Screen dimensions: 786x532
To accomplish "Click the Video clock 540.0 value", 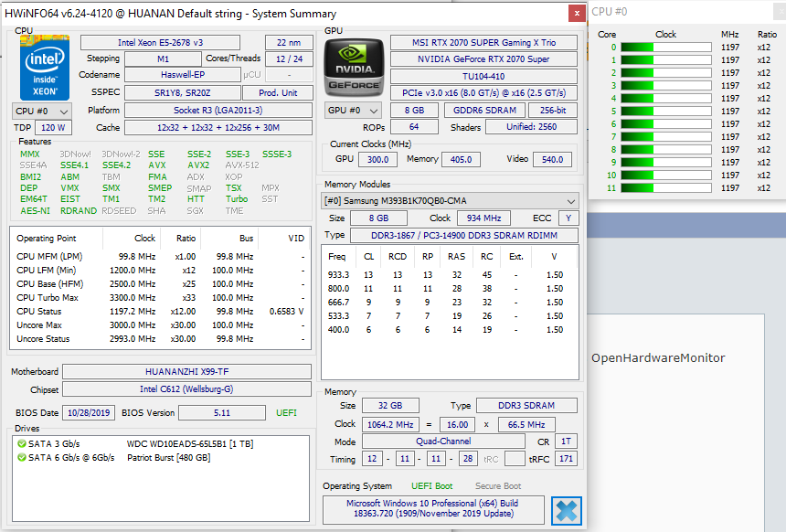I will [552, 159].
